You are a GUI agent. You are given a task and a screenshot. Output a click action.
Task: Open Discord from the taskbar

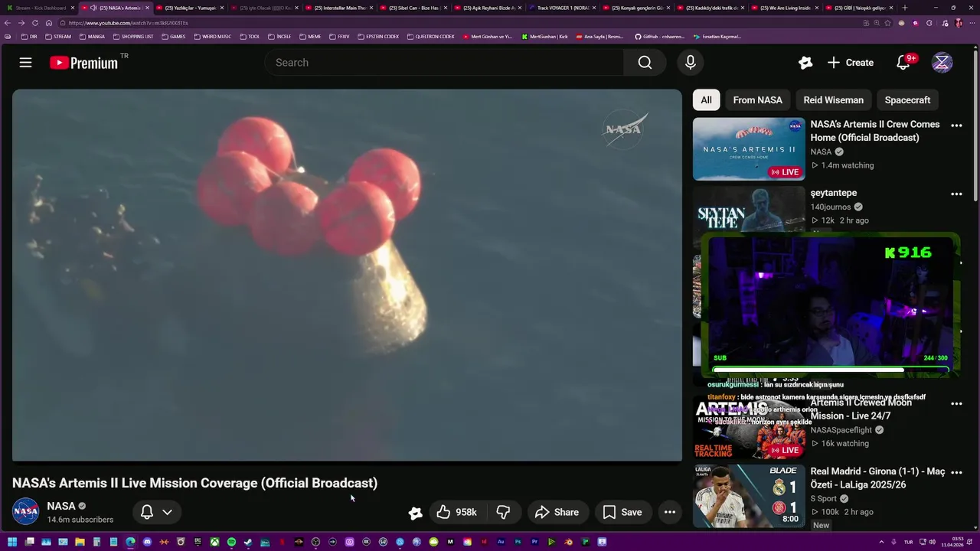147,542
